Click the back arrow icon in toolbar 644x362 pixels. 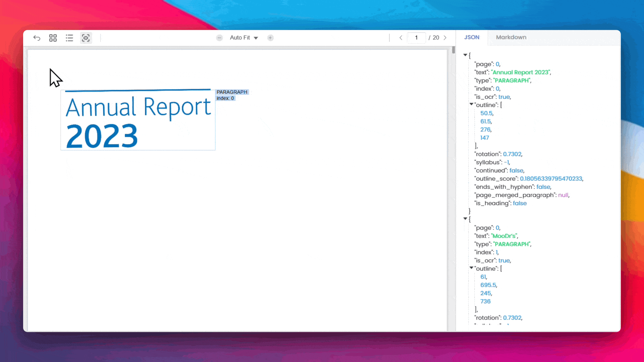[37, 38]
